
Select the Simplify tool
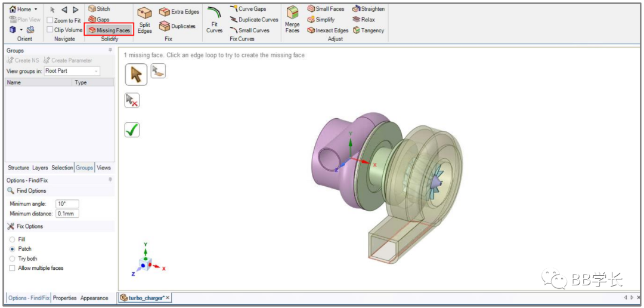coord(321,19)
